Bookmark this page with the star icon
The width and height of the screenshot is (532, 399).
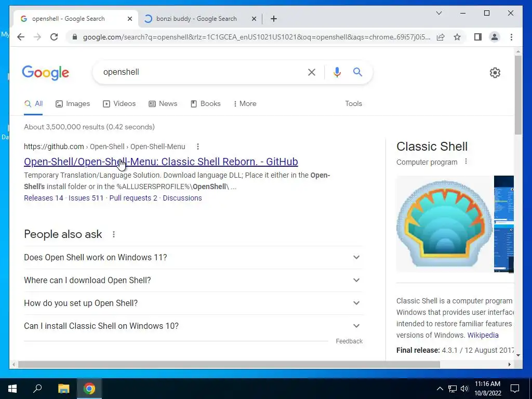[457, 37]
